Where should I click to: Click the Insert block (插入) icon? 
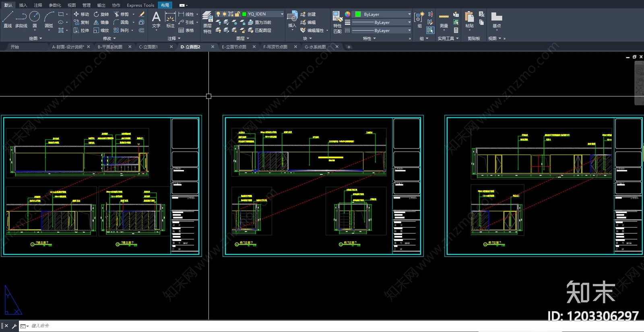[292, 19]
